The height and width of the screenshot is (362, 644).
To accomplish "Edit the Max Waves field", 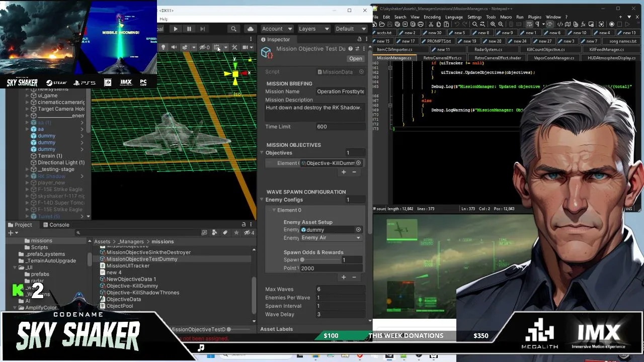I will coord(340,289).
